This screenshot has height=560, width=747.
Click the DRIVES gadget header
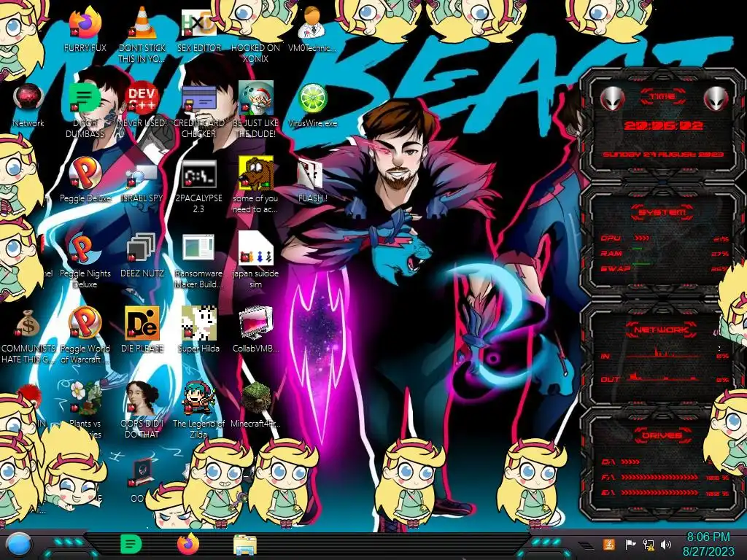[662, 435]
